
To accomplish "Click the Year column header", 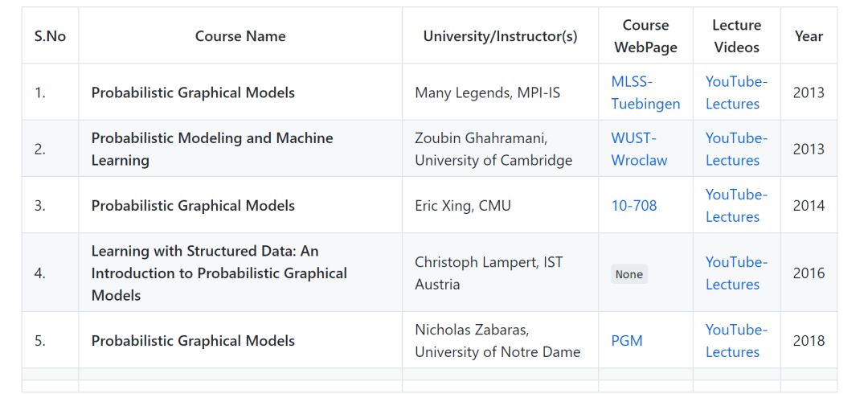I will coord(809,36).
